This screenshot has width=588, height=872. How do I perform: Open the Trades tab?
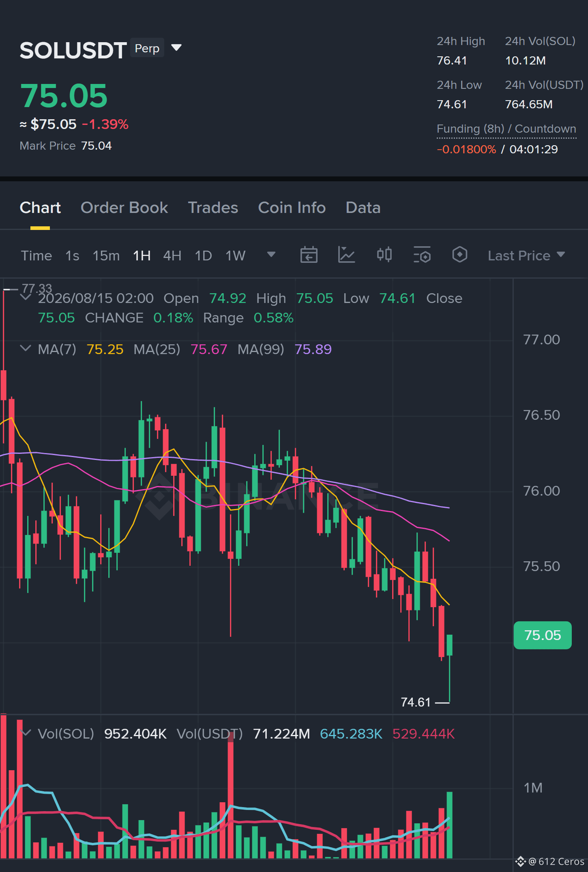213,208
